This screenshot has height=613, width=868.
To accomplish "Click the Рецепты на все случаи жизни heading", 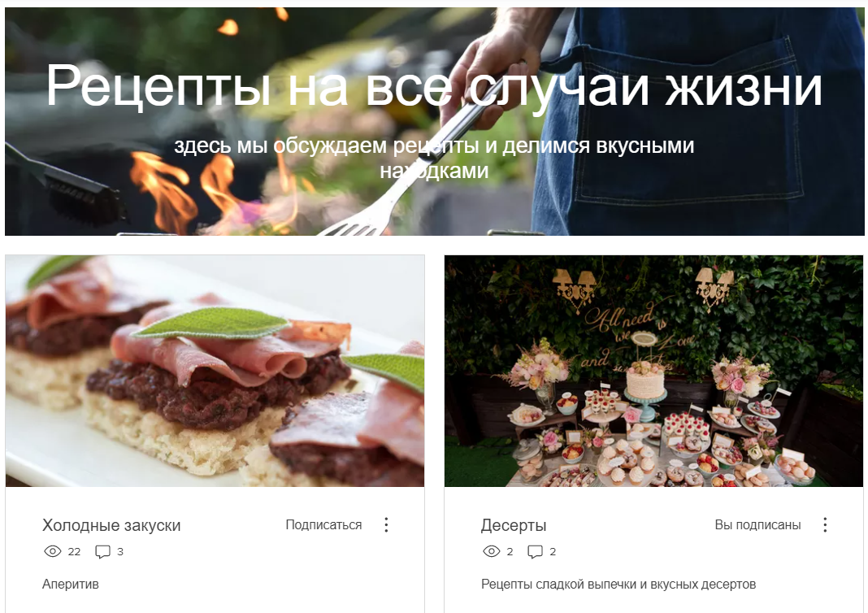I will point(434,85).
